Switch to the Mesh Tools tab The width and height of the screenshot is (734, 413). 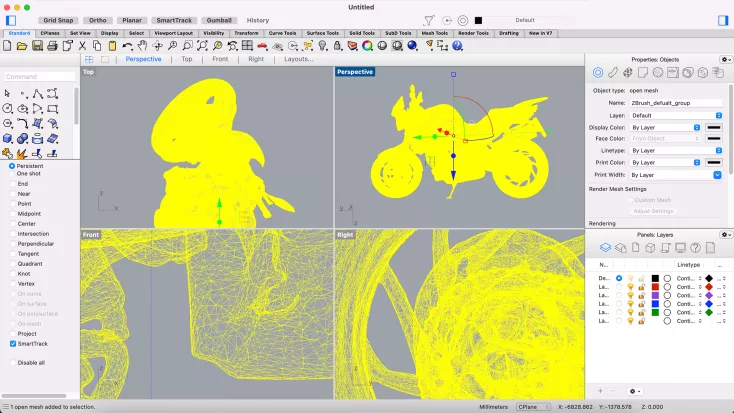click(x=434, y=33)
